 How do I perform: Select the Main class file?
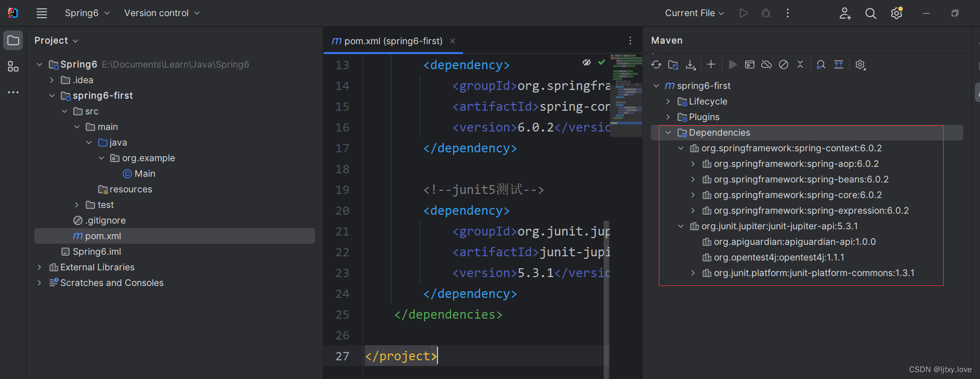pos(139,174)
